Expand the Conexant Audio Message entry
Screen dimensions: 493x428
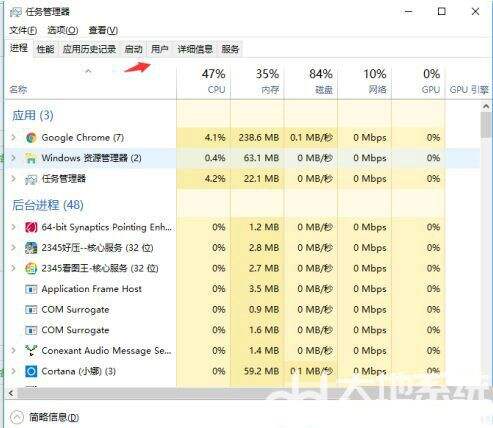(x=13, y=350)
